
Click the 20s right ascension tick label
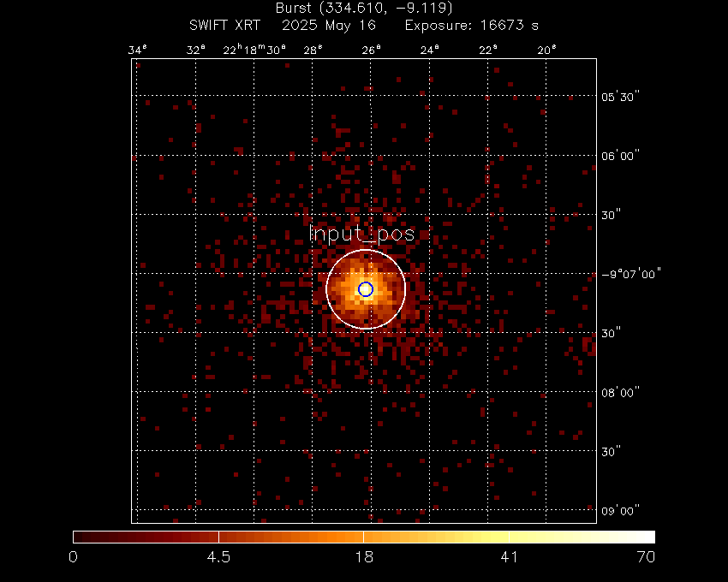point(546,50)
